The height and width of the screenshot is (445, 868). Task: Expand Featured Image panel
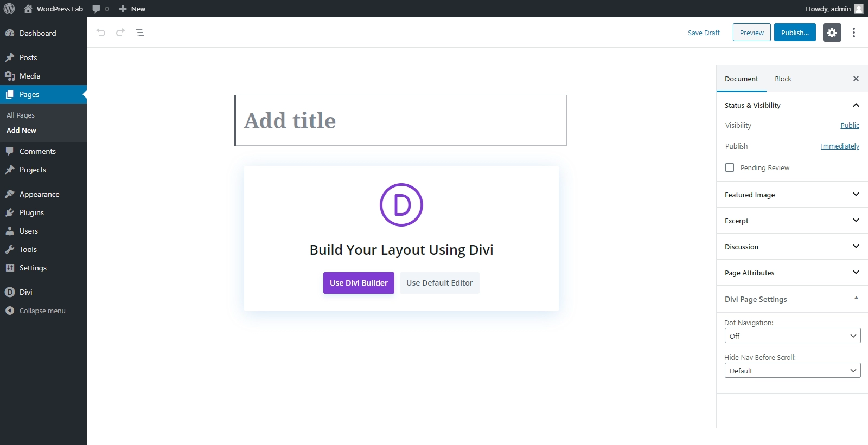tap(792, 195)
